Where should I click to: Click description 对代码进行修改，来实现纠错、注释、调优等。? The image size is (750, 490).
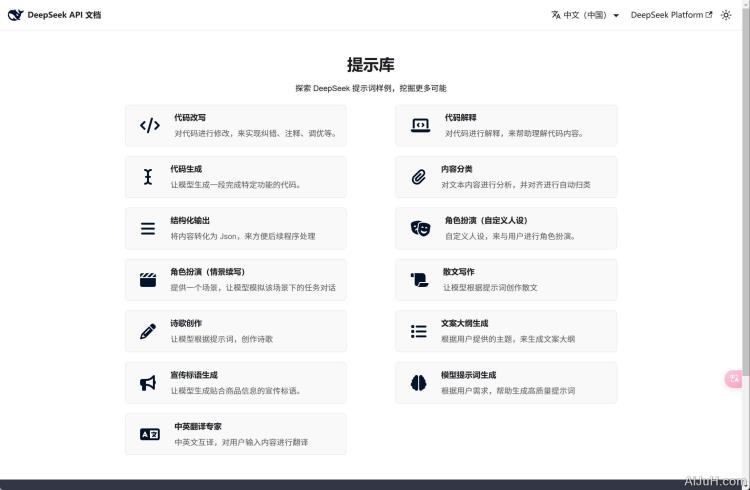[x=256, y=133]
